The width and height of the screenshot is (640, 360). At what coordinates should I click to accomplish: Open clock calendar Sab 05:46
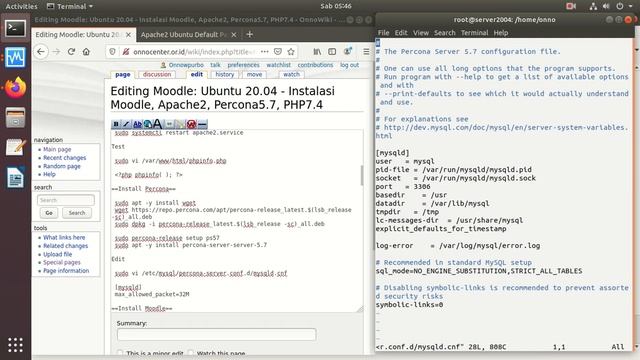point(336,6)
